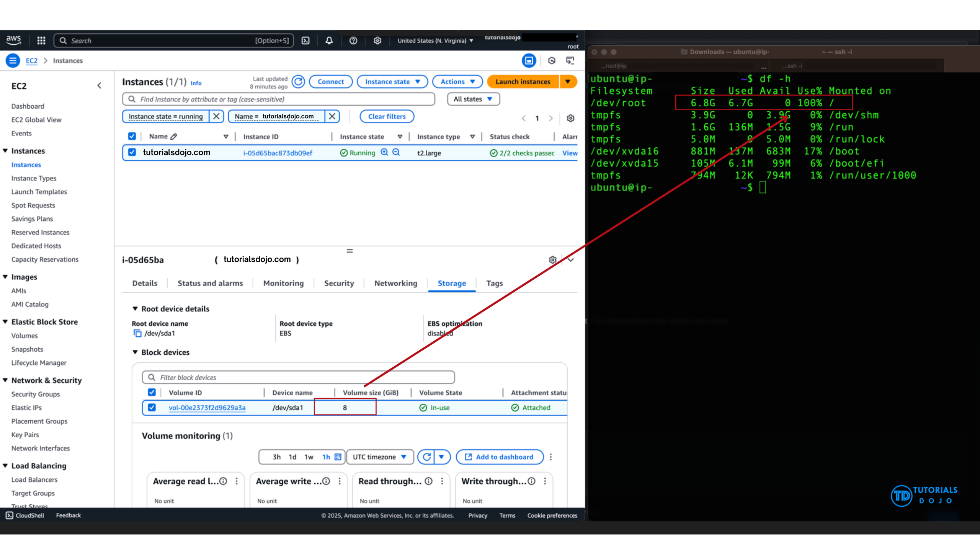980x551 pixels.
Task: Copy the /dev/sda1 root device name
Action: [x=137, y=333]
